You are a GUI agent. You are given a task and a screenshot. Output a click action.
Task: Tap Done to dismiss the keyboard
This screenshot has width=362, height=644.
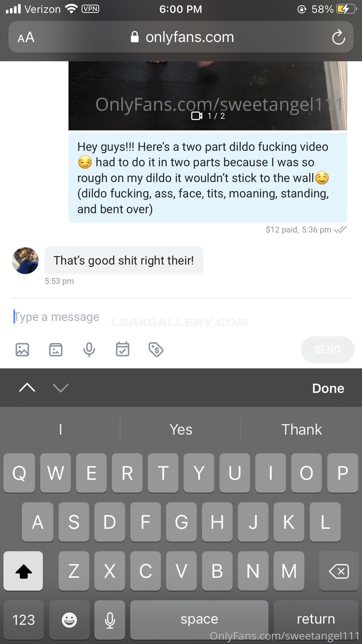[x=328, y=388]
